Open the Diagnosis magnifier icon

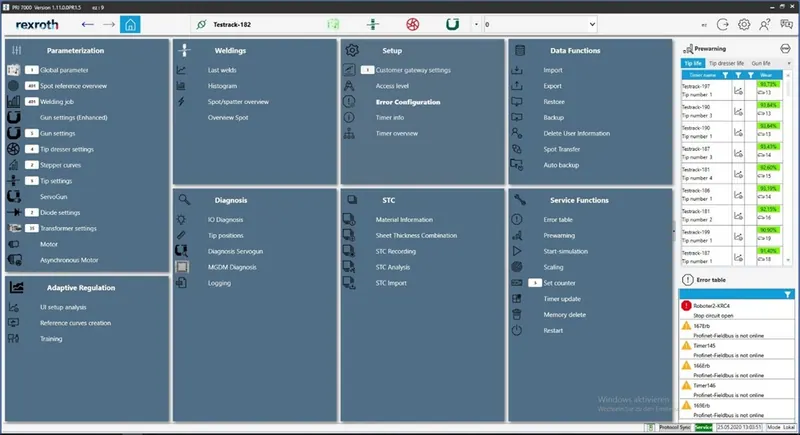pos(184,200)
